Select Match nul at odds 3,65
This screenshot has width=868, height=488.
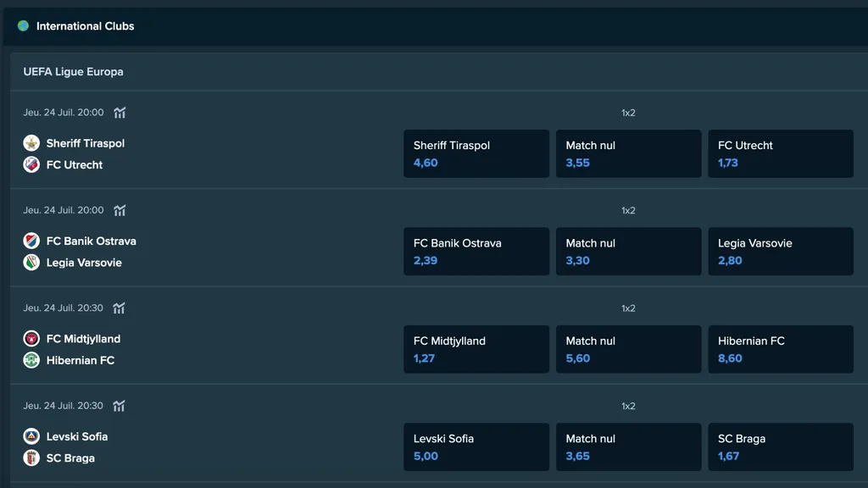(628, 447)
